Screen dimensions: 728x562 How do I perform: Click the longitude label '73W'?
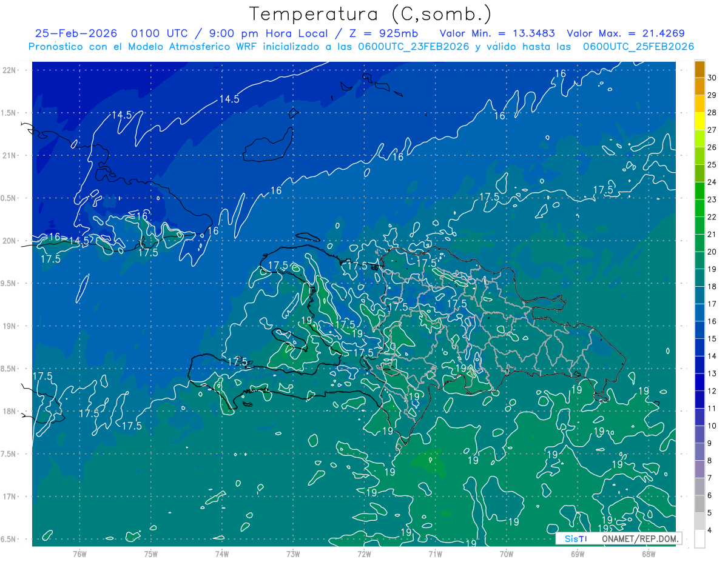(293, 553)
